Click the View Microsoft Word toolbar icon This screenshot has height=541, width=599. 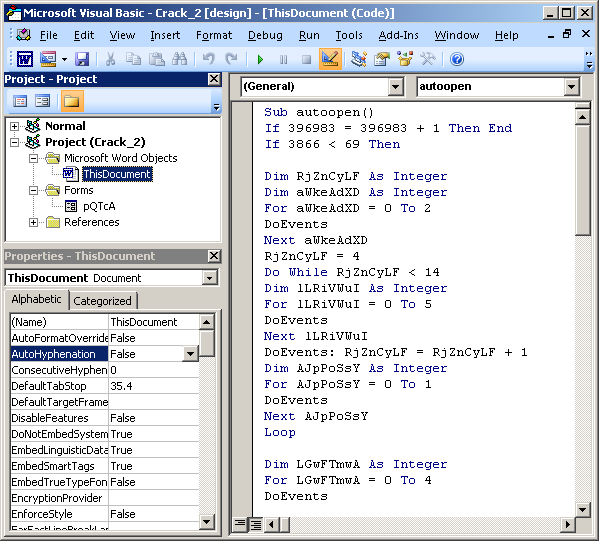tap(25, 59)
